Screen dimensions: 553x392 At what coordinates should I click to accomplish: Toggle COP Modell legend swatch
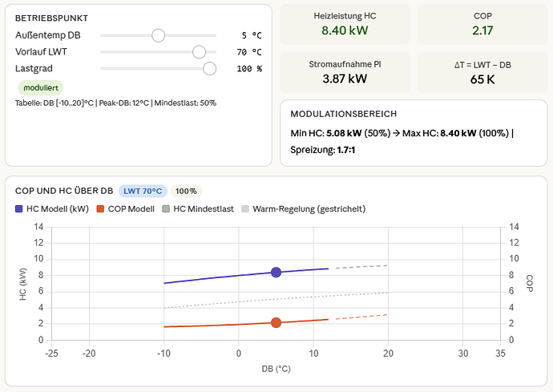click(x=100, y=209)
